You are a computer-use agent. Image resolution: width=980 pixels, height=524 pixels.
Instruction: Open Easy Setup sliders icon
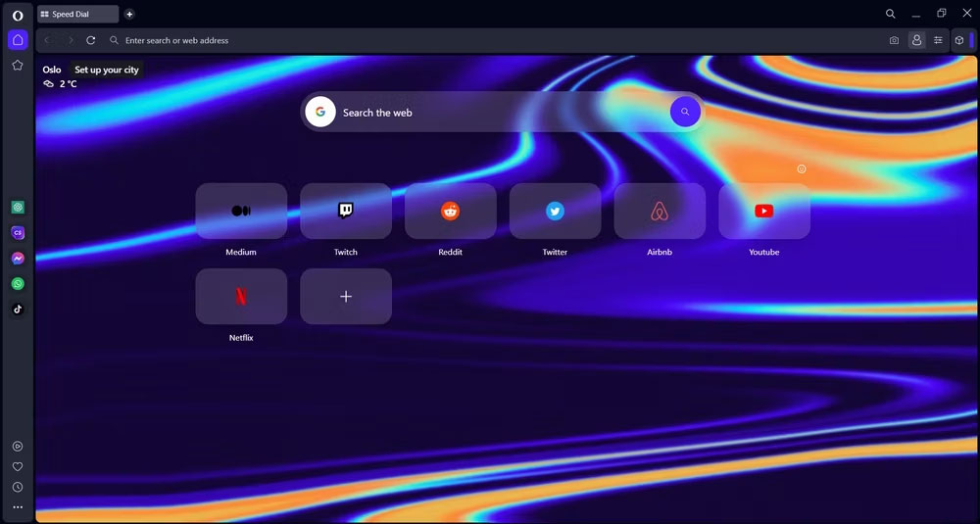coord(938,40)
